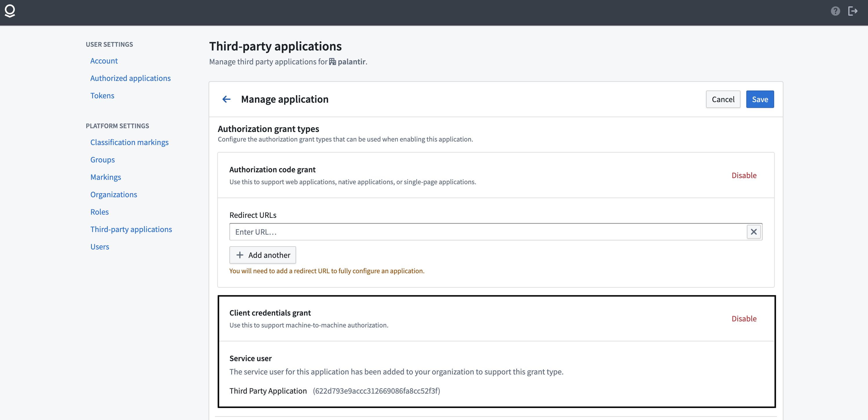Screen dimensions: 868x420
Task: Go to the Tokens page
Action: [x=102, y=96]
